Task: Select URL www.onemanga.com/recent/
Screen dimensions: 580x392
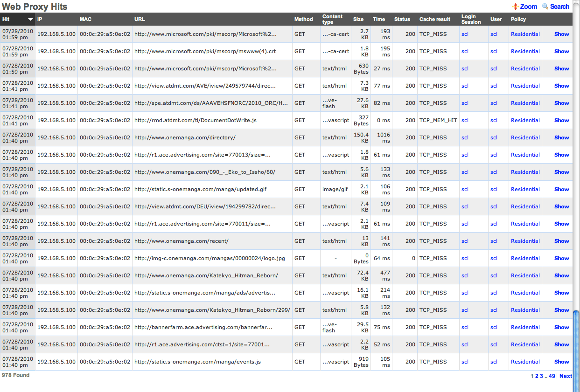Action: [181, 241]
